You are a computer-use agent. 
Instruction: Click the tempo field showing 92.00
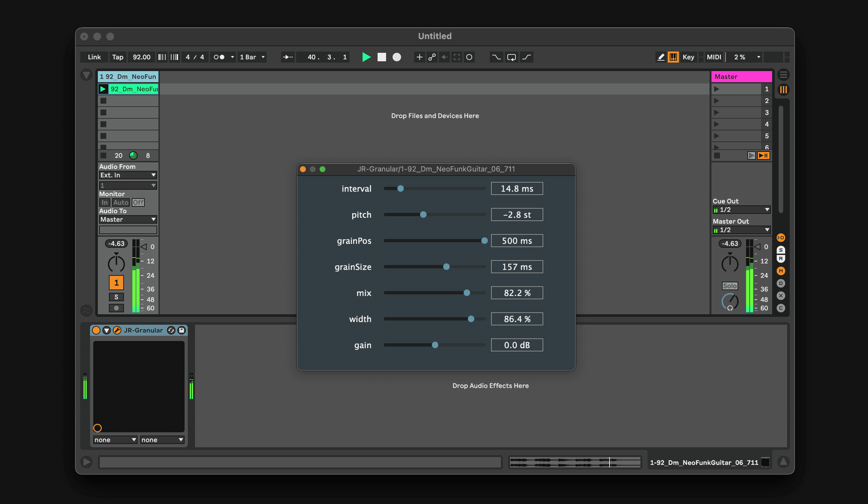[x=142, y=57]
